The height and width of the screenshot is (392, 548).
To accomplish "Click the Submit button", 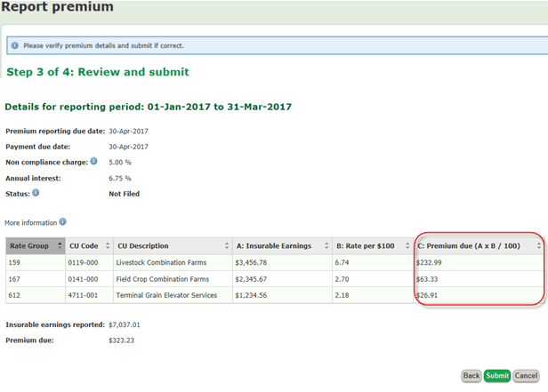I will (x=497, y=376).
